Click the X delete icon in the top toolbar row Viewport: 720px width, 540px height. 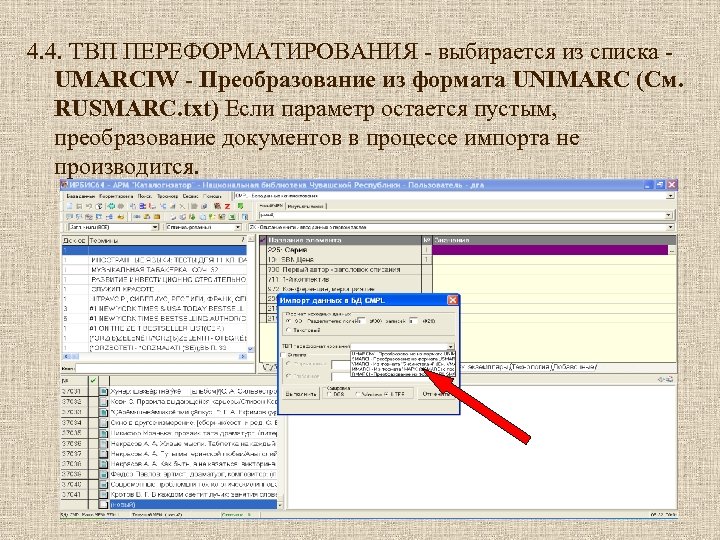pos(182,206)
